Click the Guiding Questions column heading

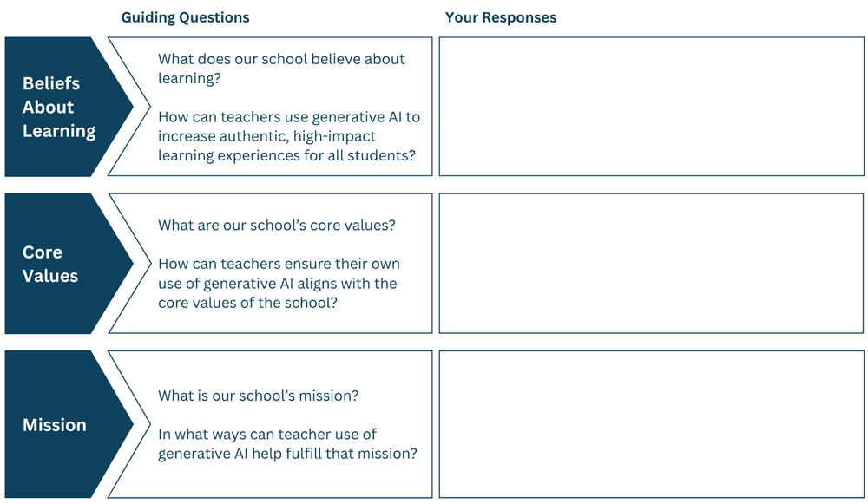[x=186, y=17]
